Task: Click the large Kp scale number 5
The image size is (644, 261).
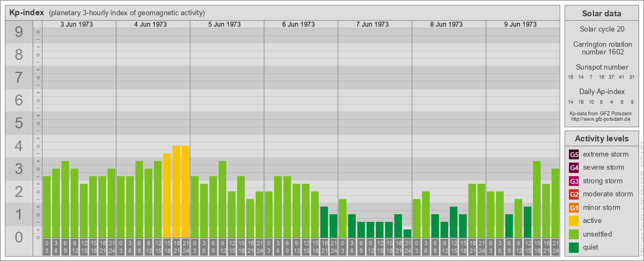Action: [18, 123]
